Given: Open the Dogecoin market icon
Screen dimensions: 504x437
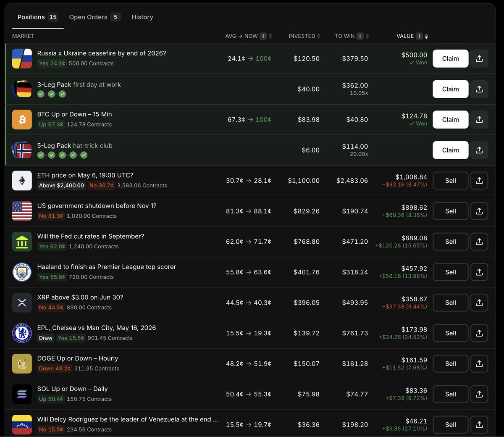Looking at the screenshot, I should 22,363.
